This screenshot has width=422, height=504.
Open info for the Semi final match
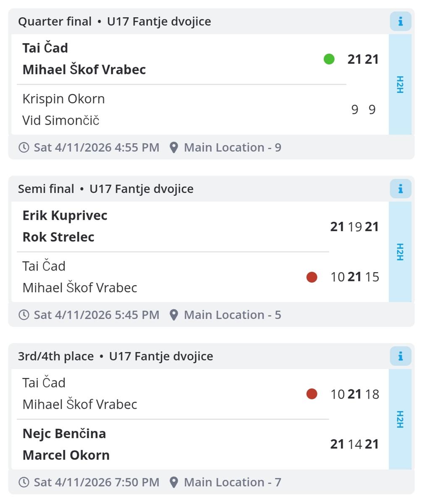[400, 189]
